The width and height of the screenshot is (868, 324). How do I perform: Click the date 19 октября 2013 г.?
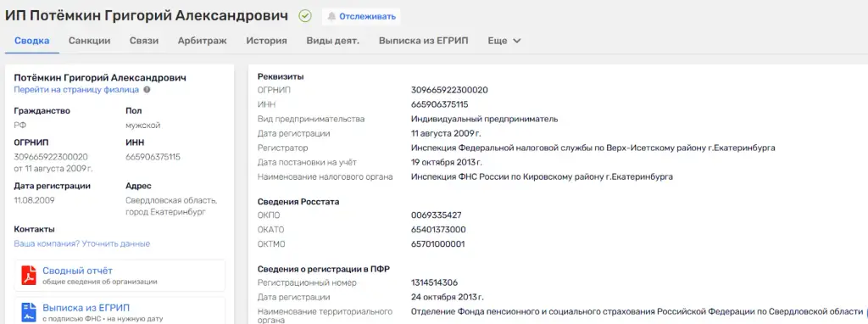coord(447,162)
